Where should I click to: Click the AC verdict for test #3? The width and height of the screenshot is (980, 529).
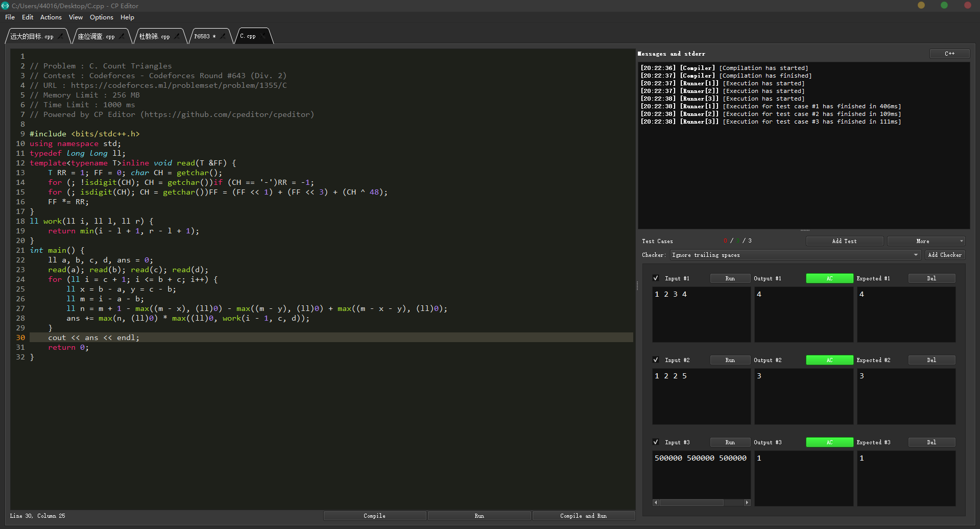(x=829, y=442)
